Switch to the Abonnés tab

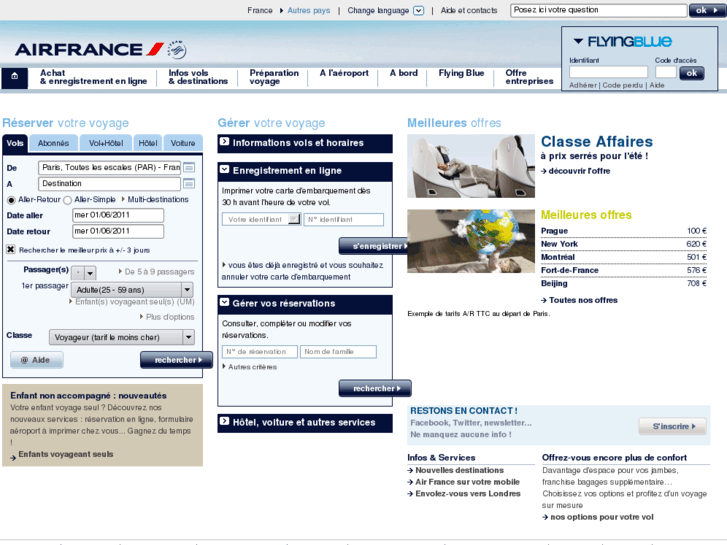[x=53, y=143]
